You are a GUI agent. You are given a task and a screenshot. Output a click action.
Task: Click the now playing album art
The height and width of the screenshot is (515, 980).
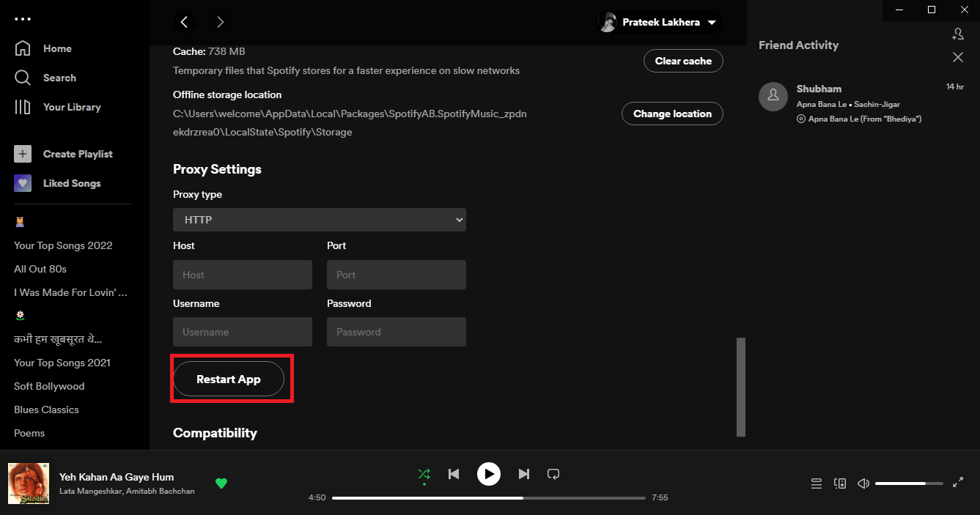tap(29, 483)
